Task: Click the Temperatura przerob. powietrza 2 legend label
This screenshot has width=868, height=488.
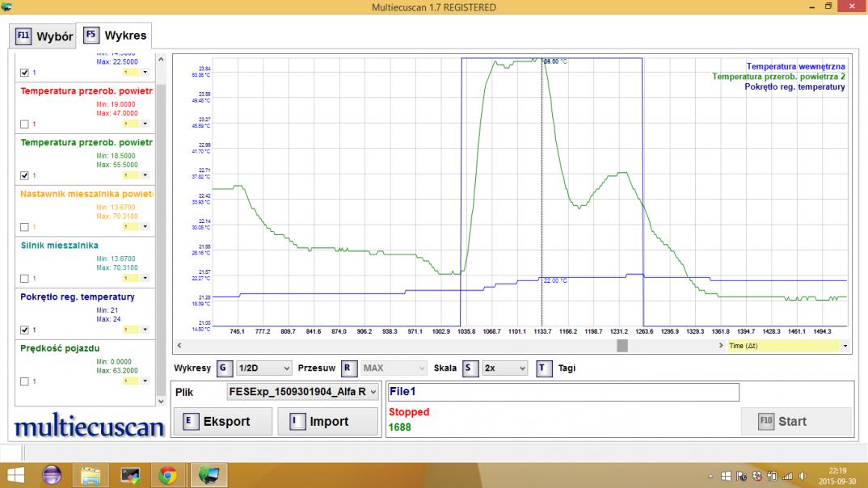Action: pos(778,77)
